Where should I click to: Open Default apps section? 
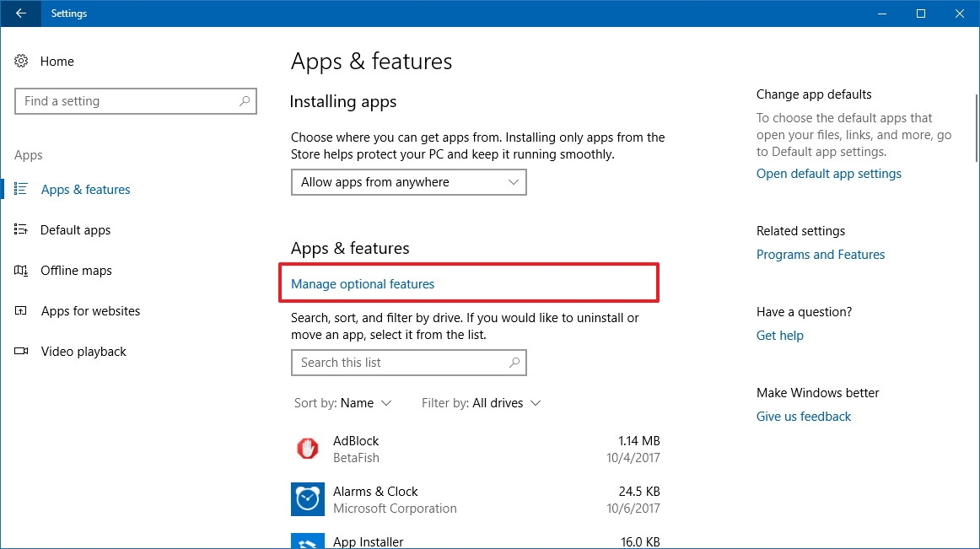tap(76, 229)
